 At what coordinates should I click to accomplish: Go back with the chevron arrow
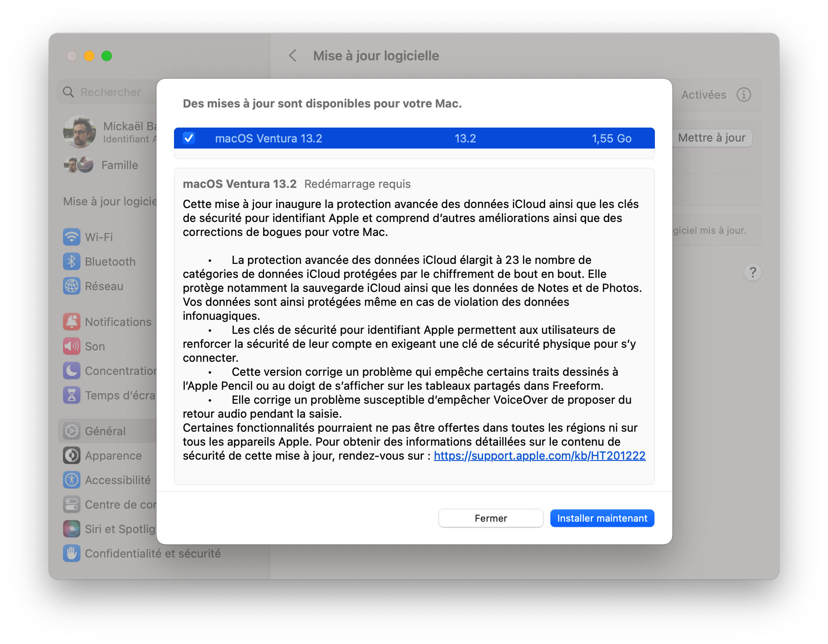[x=292, y=55]
